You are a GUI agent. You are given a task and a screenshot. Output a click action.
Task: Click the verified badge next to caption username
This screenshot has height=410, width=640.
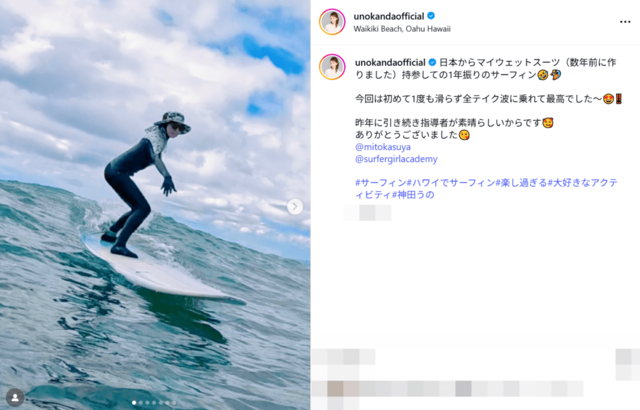coord(432,62)
